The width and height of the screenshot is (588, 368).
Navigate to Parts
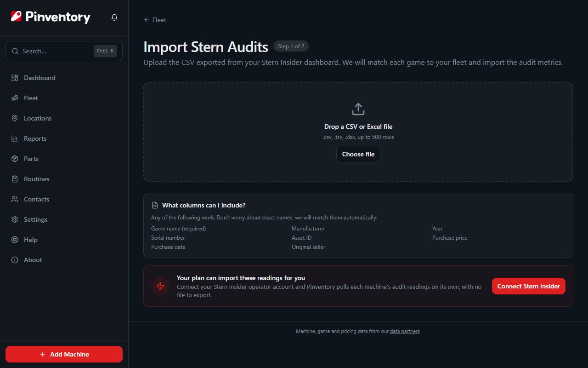click(64, 159)
